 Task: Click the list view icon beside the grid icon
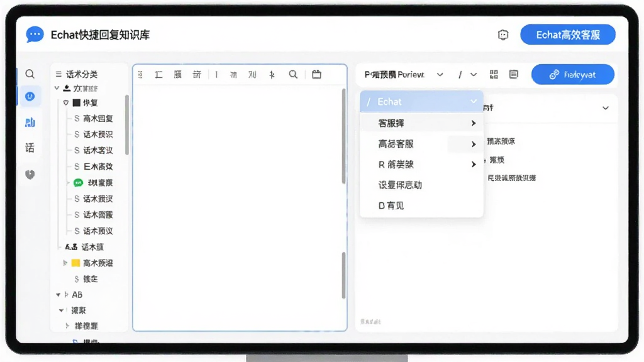point(513,74)
